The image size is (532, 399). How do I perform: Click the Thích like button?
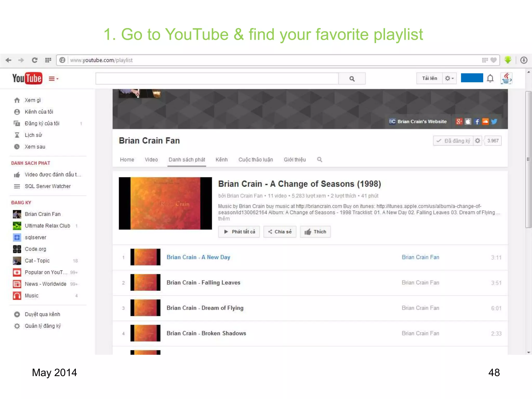pyautogui.click(x=315, y=232)
